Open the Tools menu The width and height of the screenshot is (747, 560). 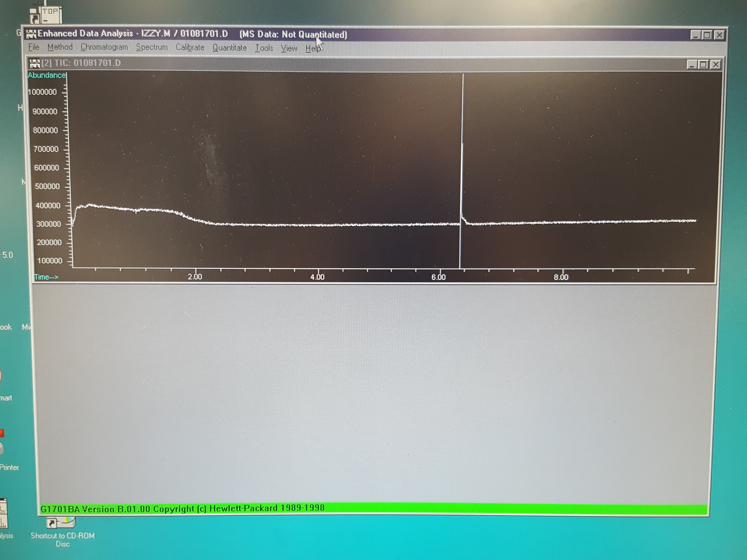coord(264,48)
